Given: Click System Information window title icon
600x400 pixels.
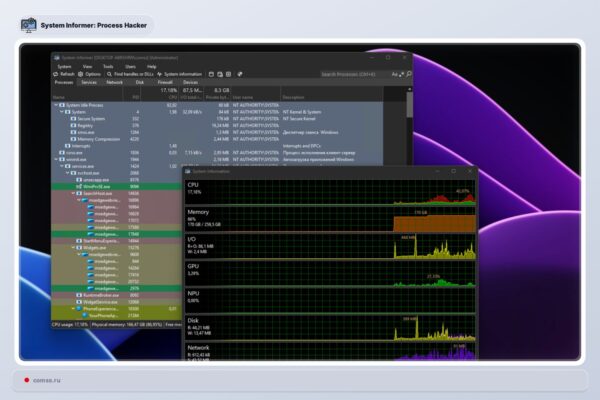Looking at the screenshot, I should coord(188,171).
